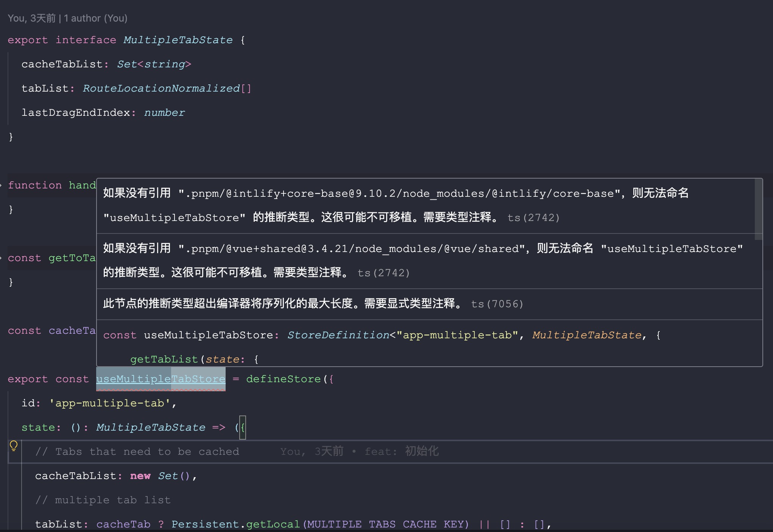This screenshot has height=532, width=773.
Task: Click MultipleTabState in the state line
Action: (151, 427)
